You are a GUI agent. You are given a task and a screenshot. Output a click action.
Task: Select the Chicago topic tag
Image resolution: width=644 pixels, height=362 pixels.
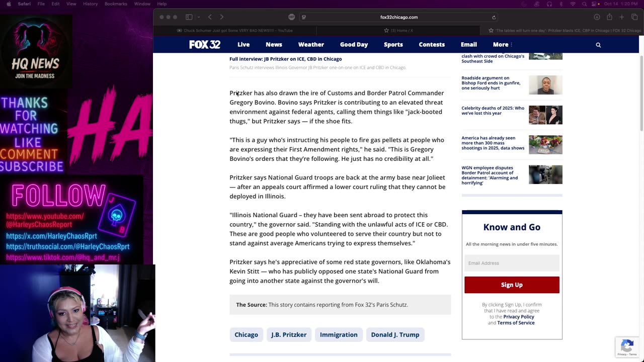(246, 334)
